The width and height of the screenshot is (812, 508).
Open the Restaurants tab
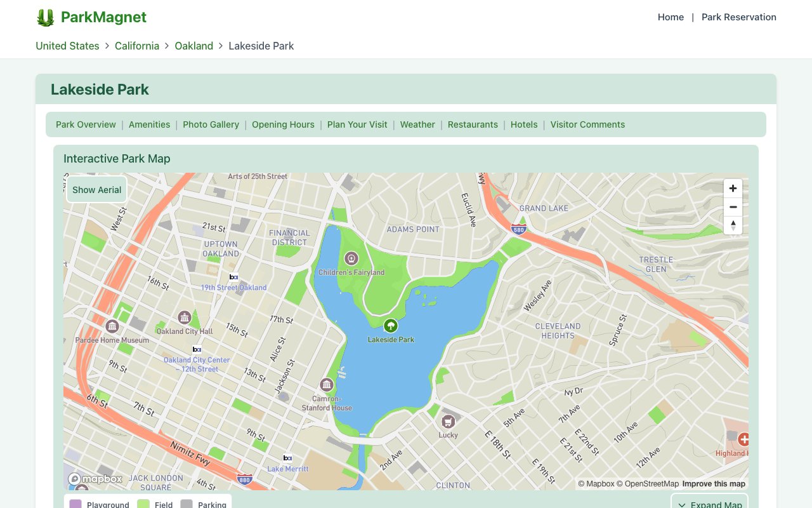(x=473, y=124)
